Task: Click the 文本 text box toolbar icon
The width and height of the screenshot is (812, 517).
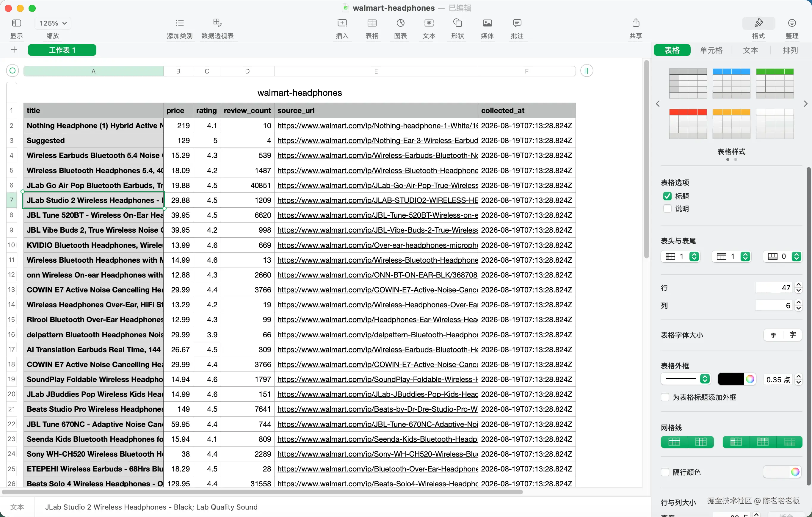Action: point(429,23)
